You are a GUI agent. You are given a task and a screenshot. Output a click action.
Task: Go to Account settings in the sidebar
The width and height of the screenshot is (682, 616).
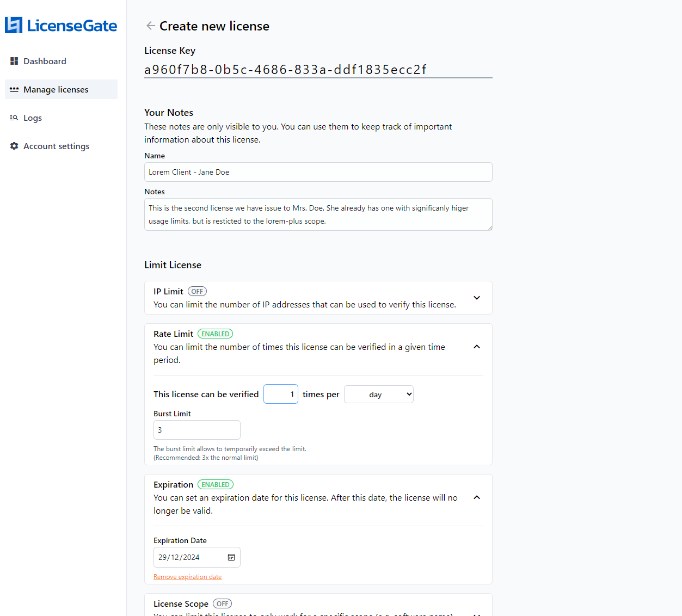(56, 146)
